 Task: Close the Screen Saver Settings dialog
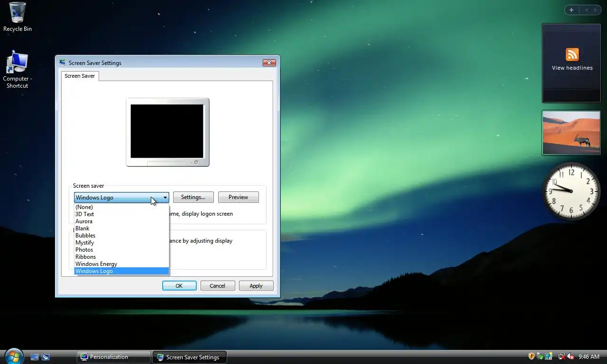click(x=269, y=63)
